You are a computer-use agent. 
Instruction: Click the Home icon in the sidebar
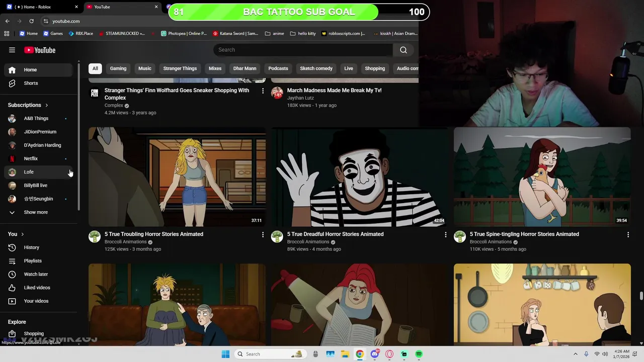(x=12, y=70)
